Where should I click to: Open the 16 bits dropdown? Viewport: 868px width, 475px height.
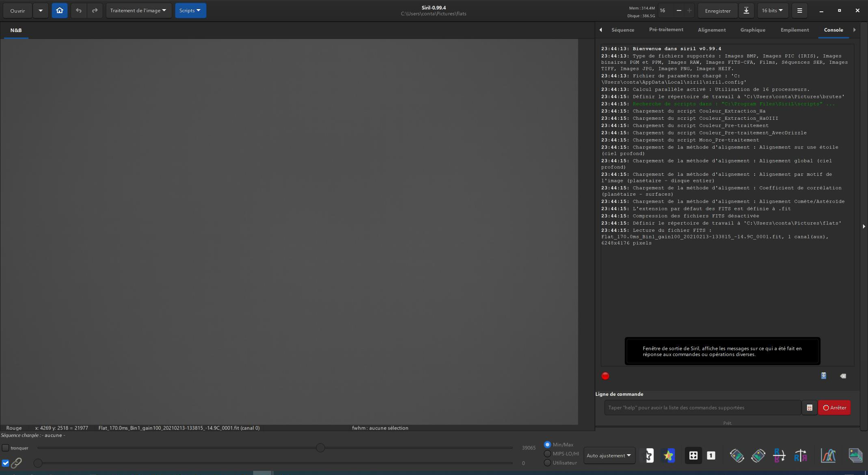coord(772,11)
